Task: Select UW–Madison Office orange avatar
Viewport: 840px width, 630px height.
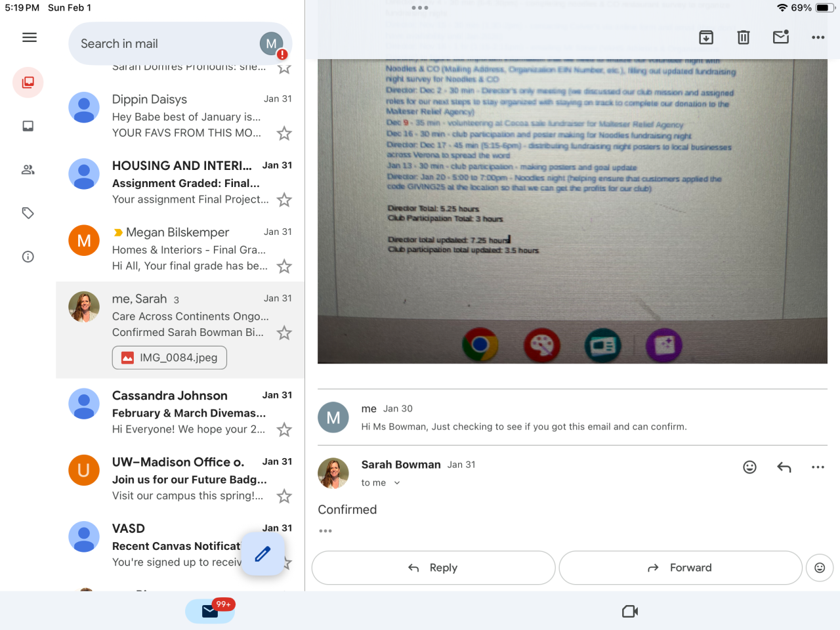Action: coord(84,470)
